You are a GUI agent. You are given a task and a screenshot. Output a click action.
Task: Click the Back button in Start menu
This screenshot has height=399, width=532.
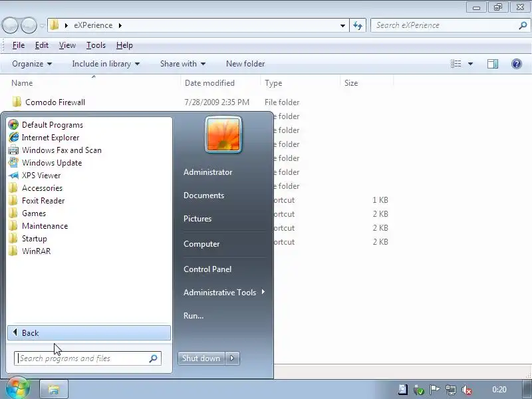pos(89,333)
